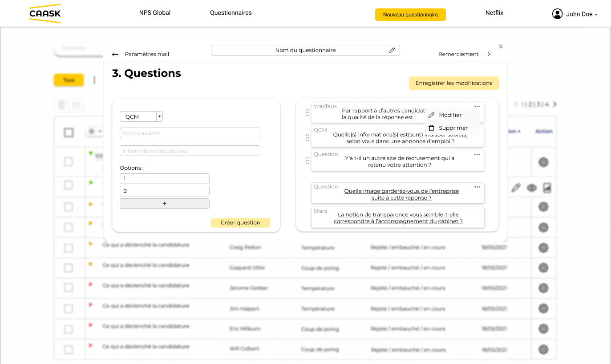This screenshot has width=611, height=364.
Task: Click drag handle of the QCM question card
Action: [307, 138]
